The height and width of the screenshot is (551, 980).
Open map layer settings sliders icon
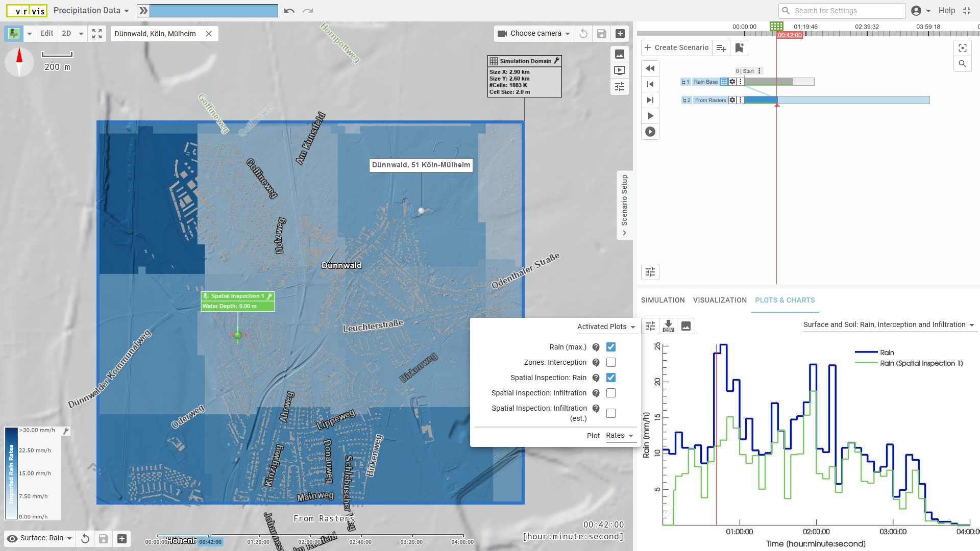pyautogui.click(x=620, y=87)
